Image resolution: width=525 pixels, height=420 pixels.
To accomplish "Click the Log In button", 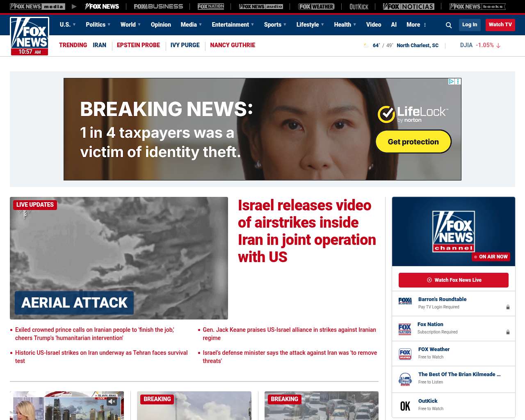I will click(470, 25).
